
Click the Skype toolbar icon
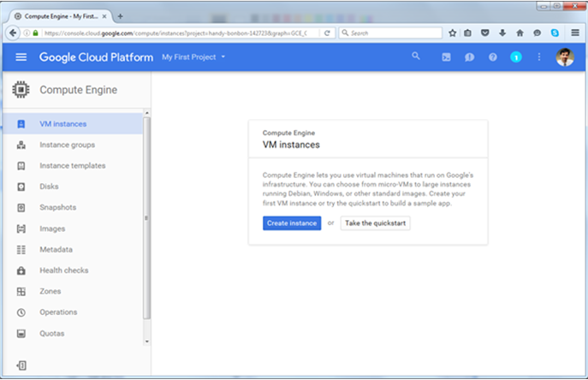555,33
